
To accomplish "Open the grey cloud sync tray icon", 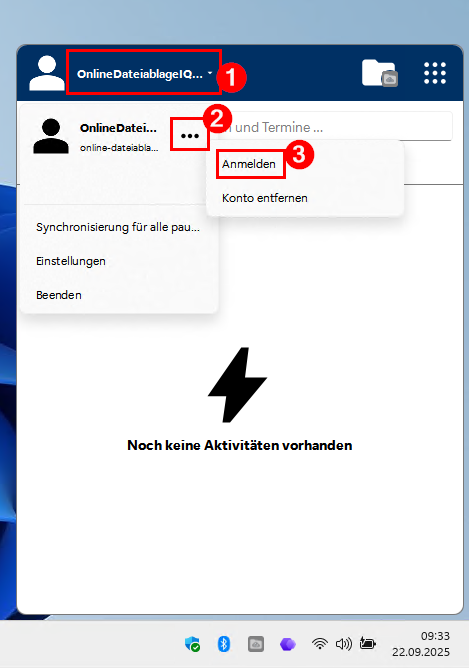I will (x=256, y=644).
